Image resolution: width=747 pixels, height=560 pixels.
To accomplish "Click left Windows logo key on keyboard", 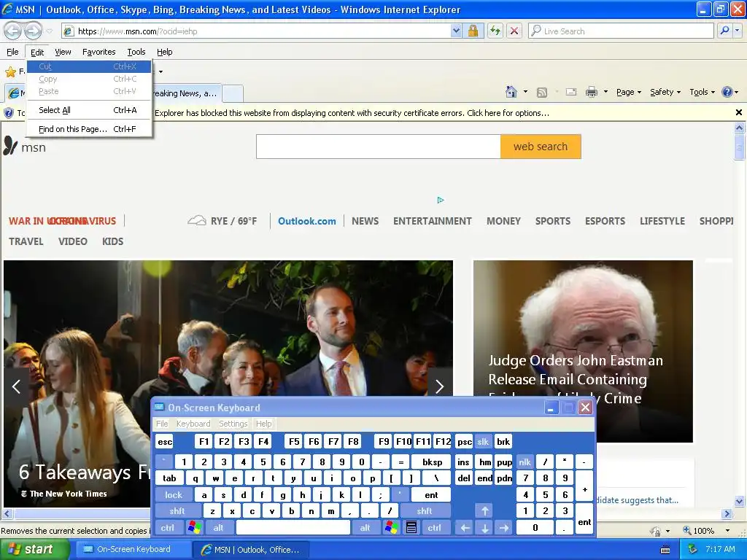I will (194, 528).
